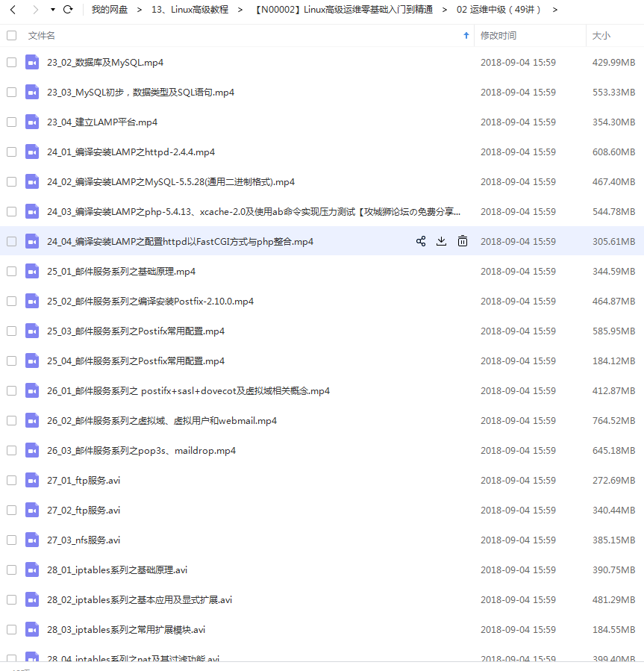
Task: Navigate to 13、Linux高级教程 breadcrumb folder
Action: [190, 10]
